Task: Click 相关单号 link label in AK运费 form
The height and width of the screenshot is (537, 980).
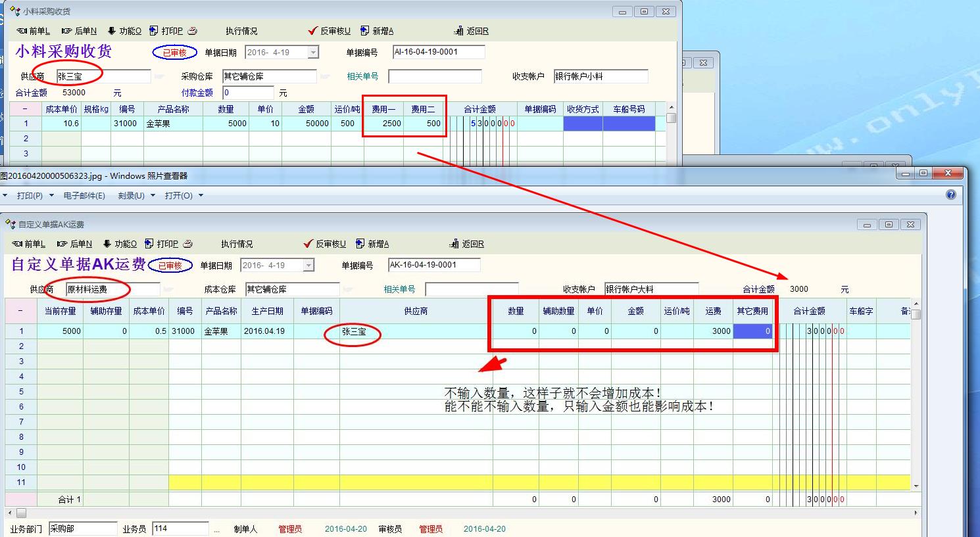Action: click(399, 289)
